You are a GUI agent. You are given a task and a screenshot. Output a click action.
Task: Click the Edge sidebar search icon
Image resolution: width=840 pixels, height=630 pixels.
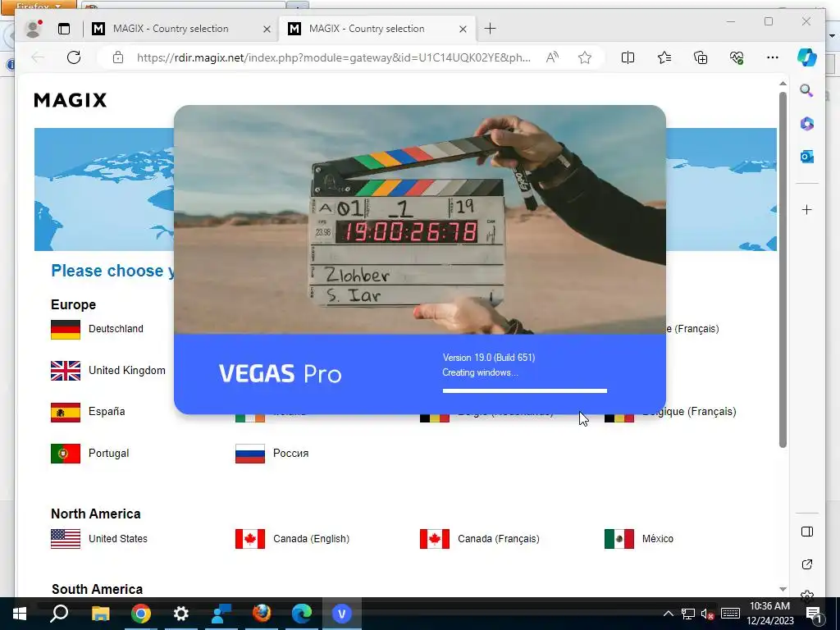807,90
